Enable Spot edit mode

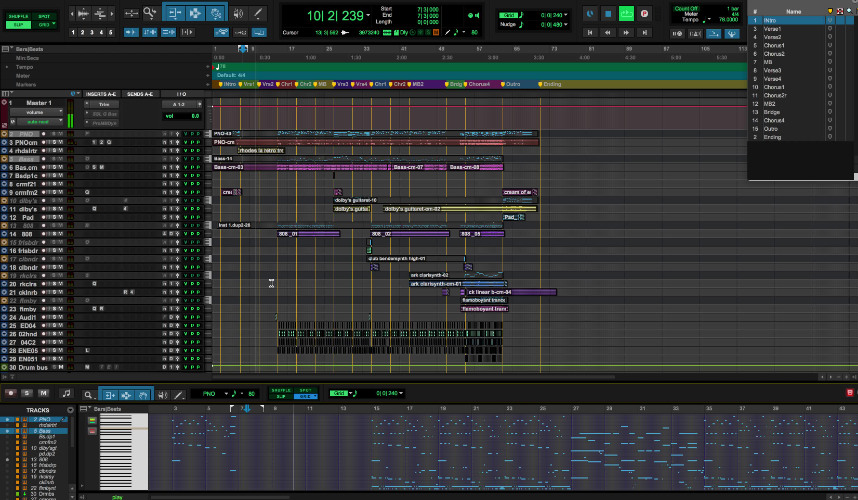tap(44, 16)
